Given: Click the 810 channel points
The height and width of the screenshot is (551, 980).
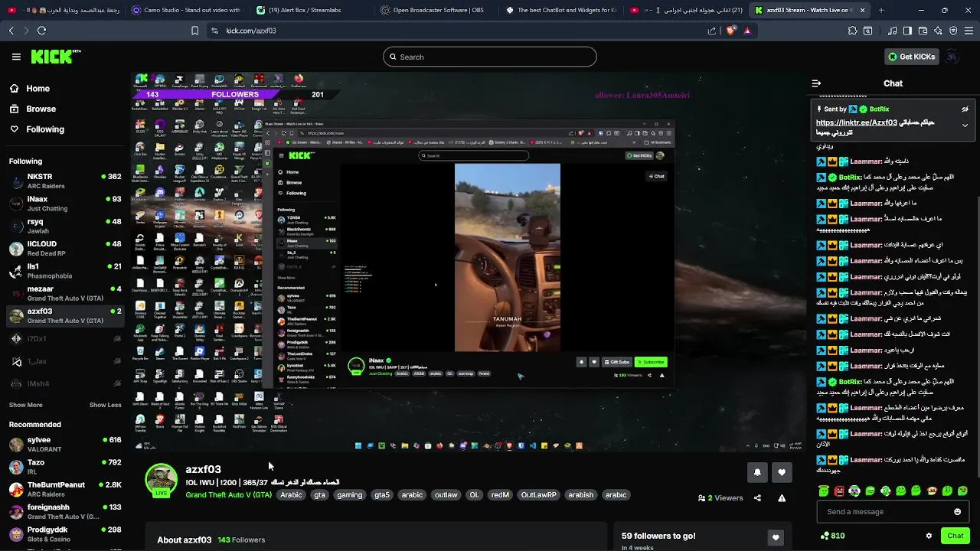Looking at the screenshot, I should point(832,536).
